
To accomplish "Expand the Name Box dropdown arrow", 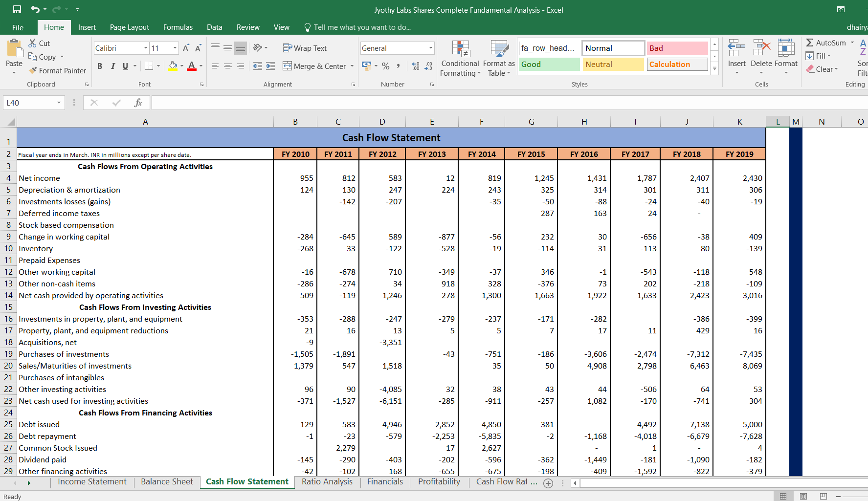I will [59, 103].
